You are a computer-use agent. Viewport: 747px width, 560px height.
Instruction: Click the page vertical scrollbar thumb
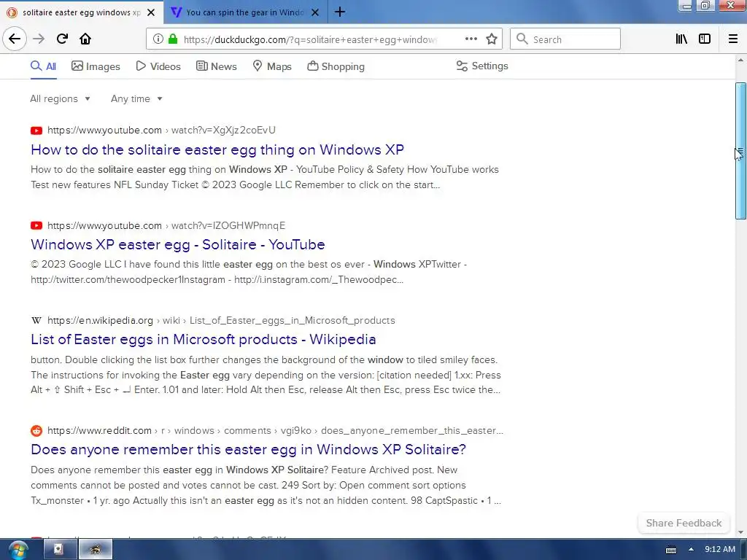[x=740, y=150]
